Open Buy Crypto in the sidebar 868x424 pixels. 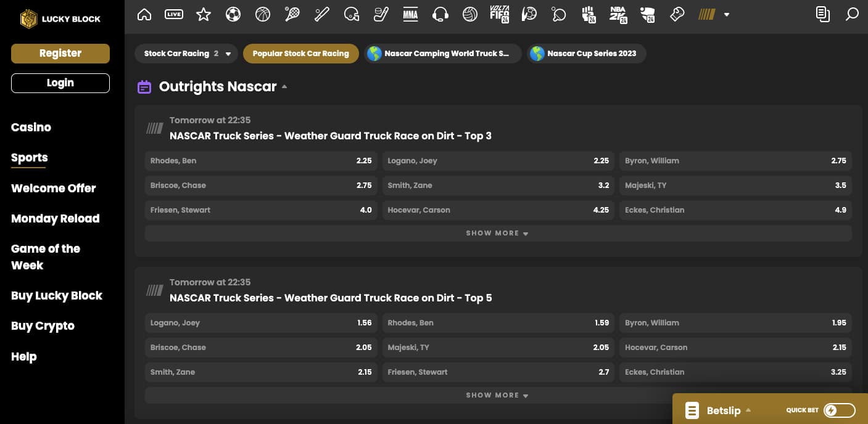click(x=43, y=326)
